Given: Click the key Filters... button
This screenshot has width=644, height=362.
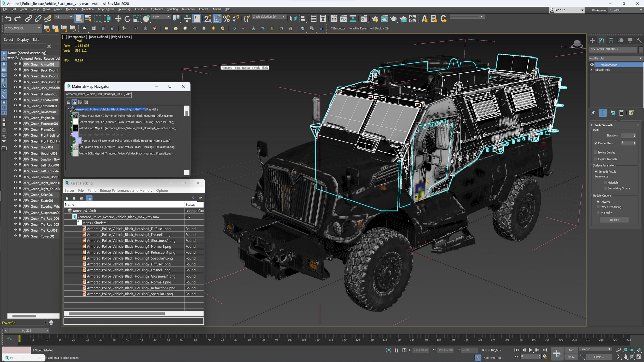Looking at the screenshot, I should tap(598, 357).
